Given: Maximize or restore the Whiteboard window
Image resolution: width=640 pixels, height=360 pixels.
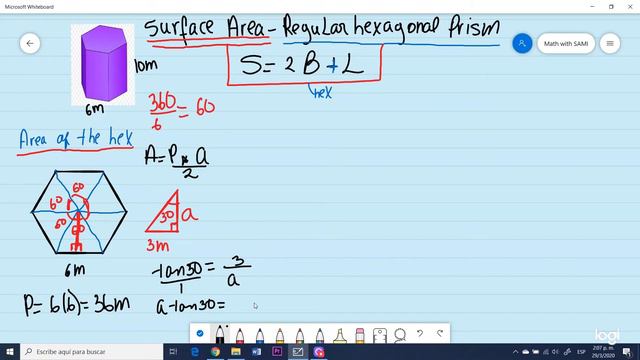Looking at the screenshot, I should 611,7.
